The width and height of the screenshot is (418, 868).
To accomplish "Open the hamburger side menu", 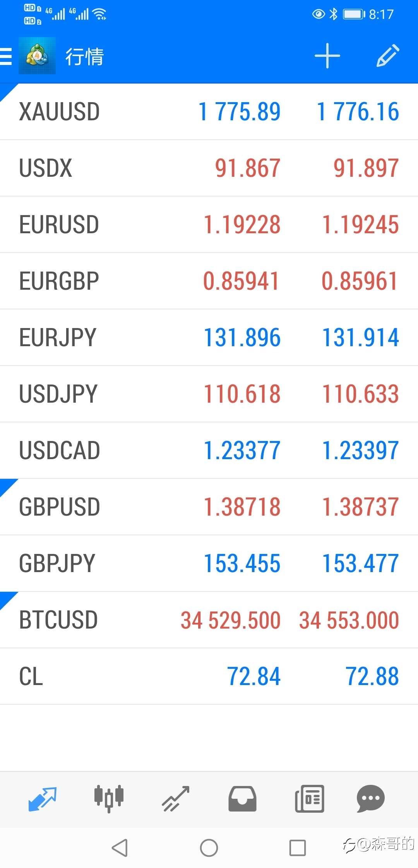I will (x=6, y=56).
